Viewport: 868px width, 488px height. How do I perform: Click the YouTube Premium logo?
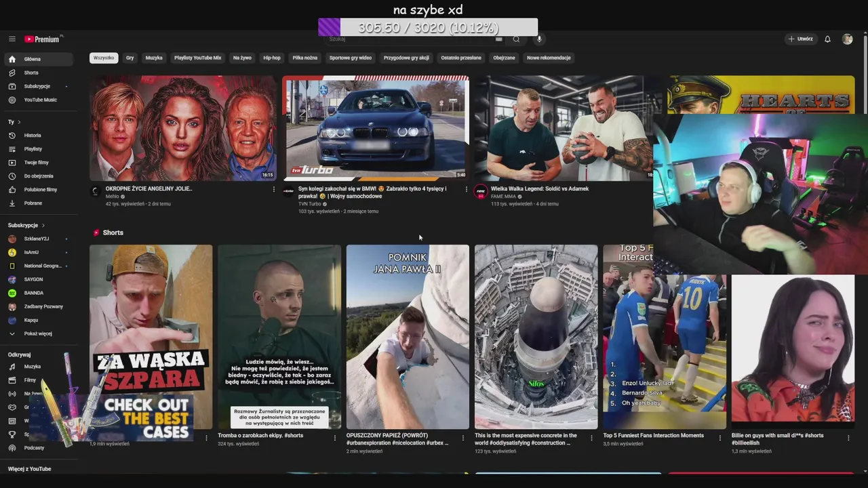click(x=42, y=39)
